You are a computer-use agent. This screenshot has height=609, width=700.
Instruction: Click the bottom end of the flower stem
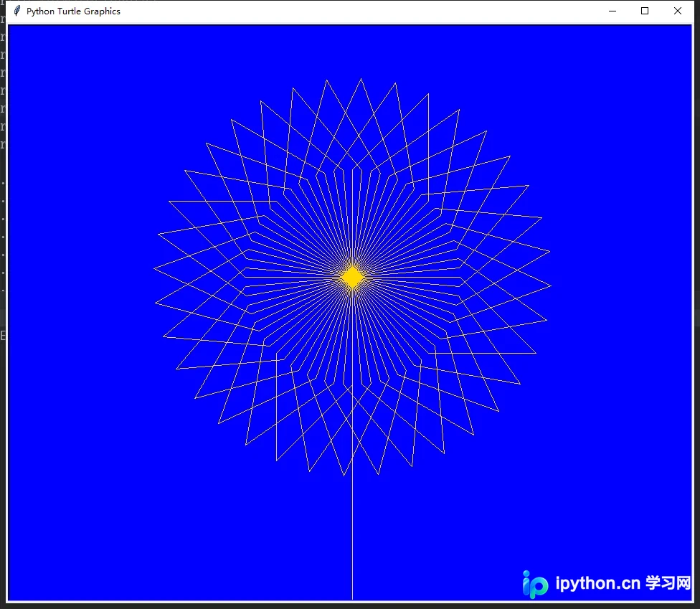(353, 598)
